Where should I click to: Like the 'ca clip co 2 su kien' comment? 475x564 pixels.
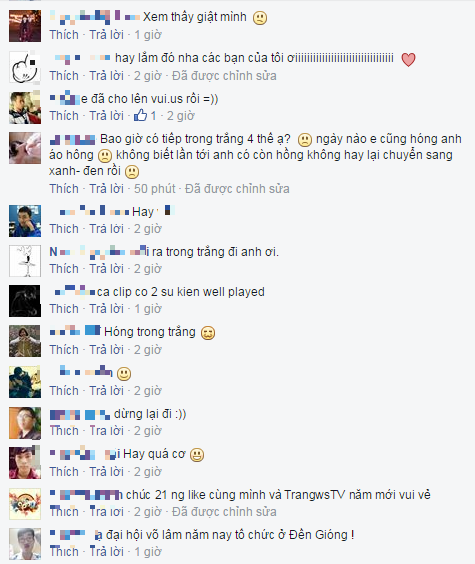(x=64, y=309)
